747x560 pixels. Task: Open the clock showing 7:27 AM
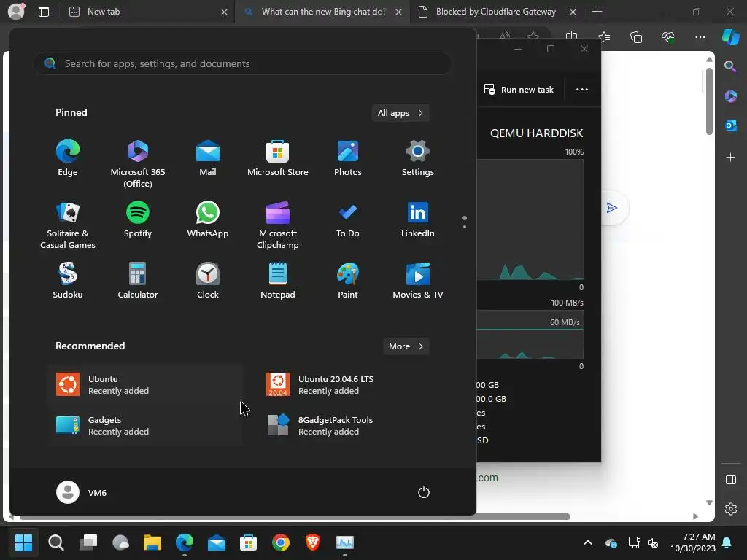tap(693, 542)
